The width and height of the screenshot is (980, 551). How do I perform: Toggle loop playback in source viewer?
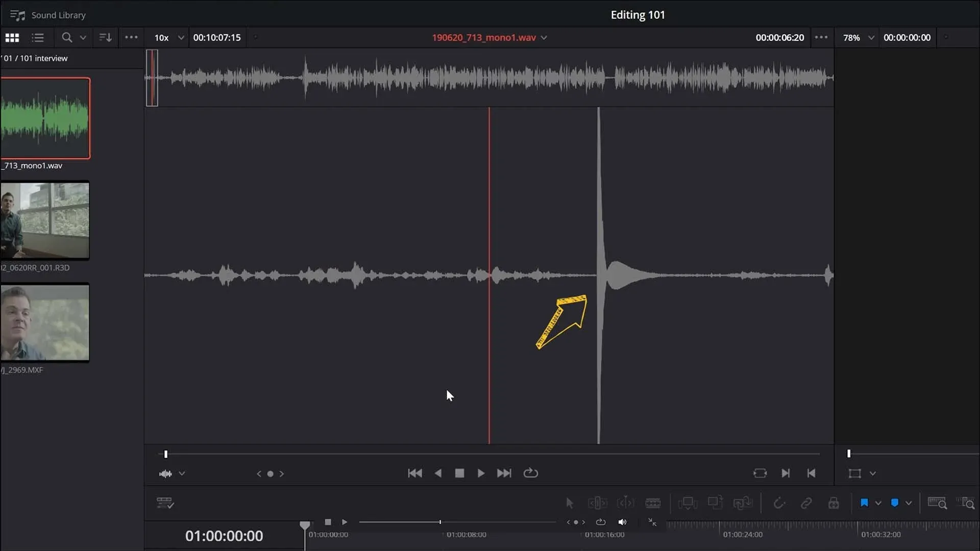click(x=531, y=473)
